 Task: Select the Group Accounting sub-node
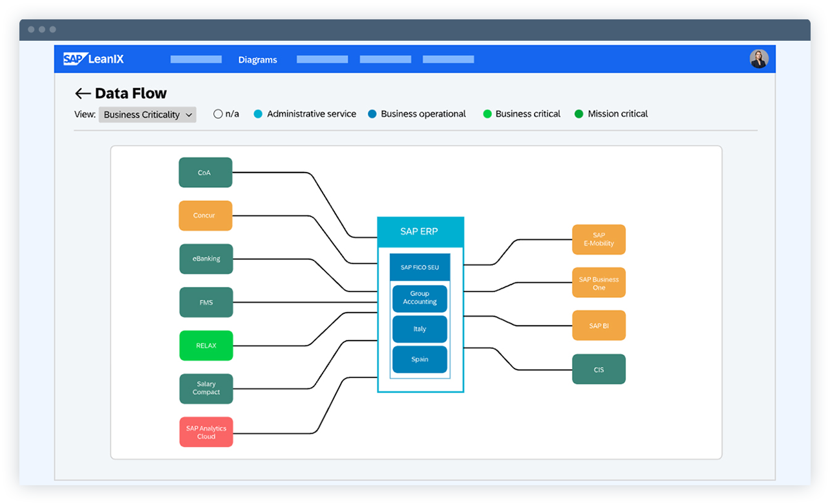coord(420,298)
